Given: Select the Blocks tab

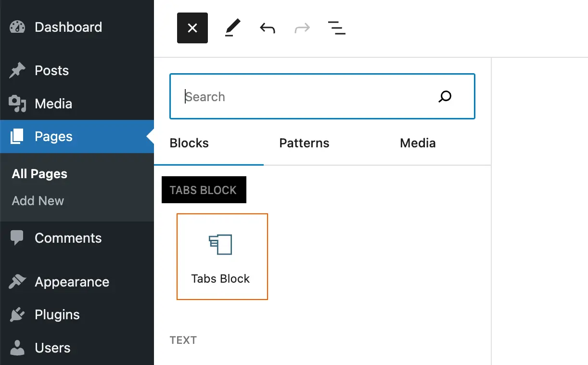Looking at the screenshot, I should tap(189, 143).
